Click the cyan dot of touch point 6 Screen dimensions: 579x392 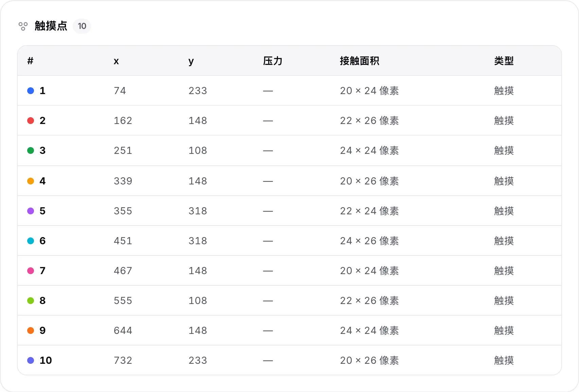tap(31, 241)
